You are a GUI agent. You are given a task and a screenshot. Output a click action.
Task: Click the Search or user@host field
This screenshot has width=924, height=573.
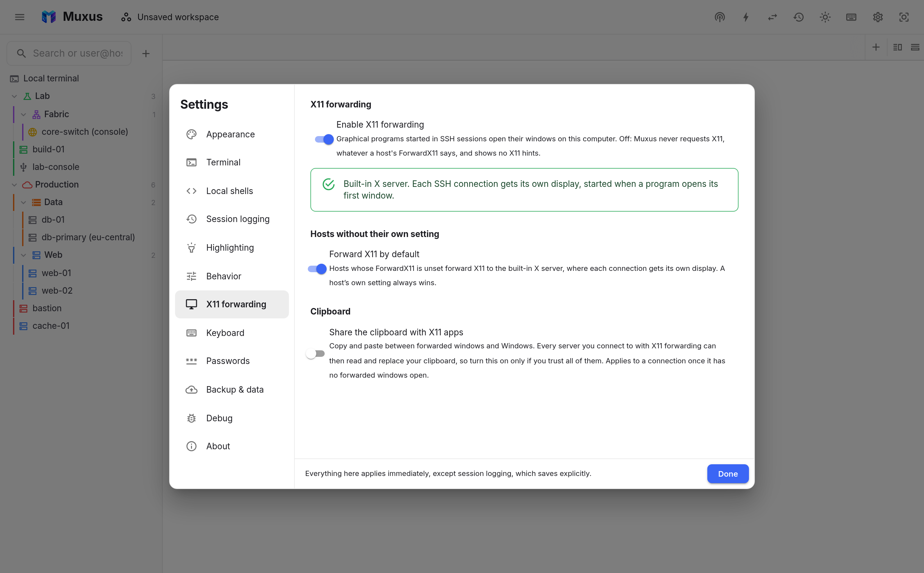pyautogui.click(x=69, y=53)
